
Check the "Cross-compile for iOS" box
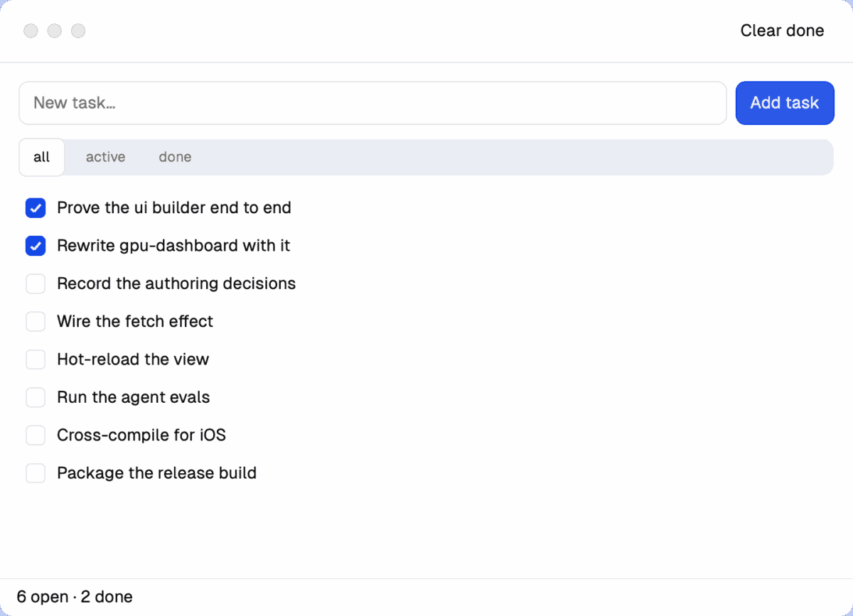point(36,436)
